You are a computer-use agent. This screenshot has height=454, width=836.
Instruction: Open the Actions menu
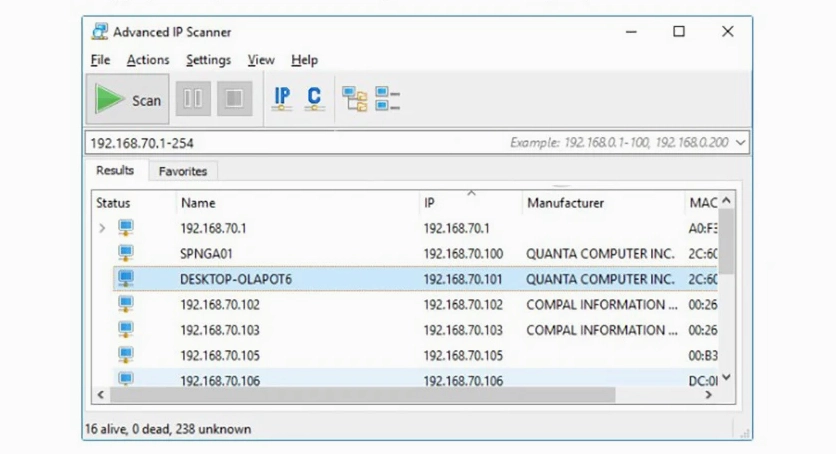pos(148,60)
